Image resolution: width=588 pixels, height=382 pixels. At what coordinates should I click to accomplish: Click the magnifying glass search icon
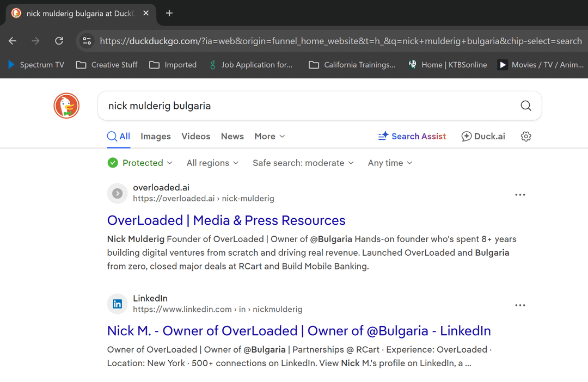coord(525,106)
